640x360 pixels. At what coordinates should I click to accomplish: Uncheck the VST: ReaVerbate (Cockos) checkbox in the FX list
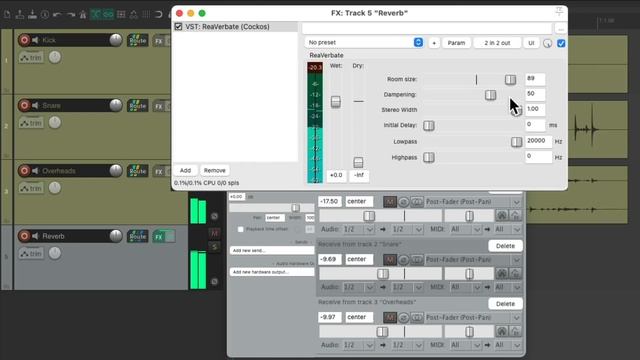[178, 27]
